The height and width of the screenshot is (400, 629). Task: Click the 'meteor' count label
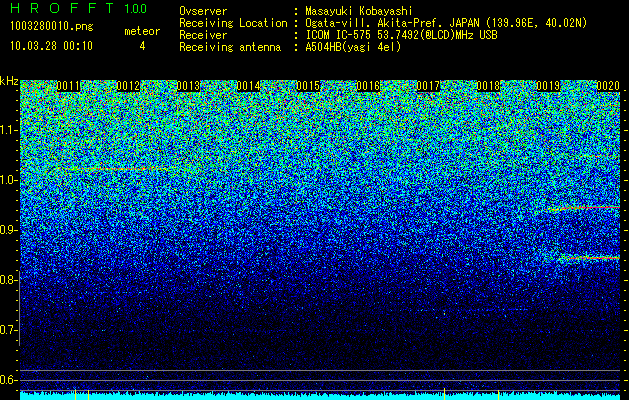[142, 31]
